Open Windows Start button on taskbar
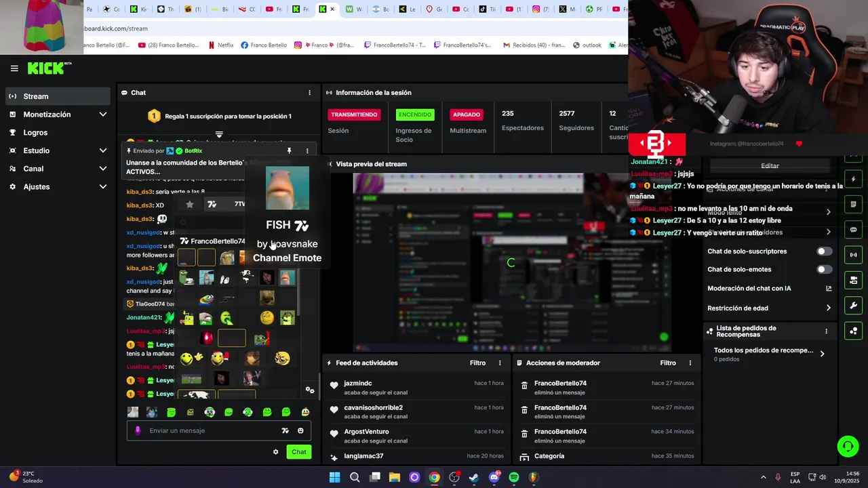 tap(334, 477)
